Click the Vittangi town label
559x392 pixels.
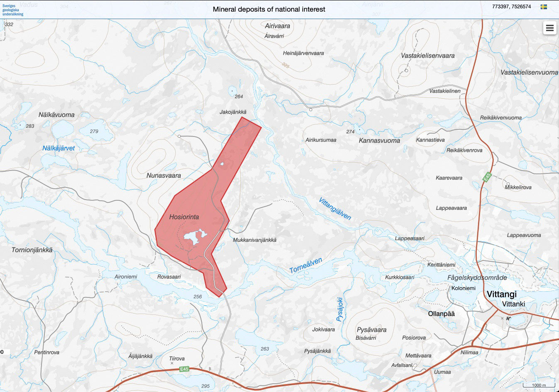click(501, 295)
